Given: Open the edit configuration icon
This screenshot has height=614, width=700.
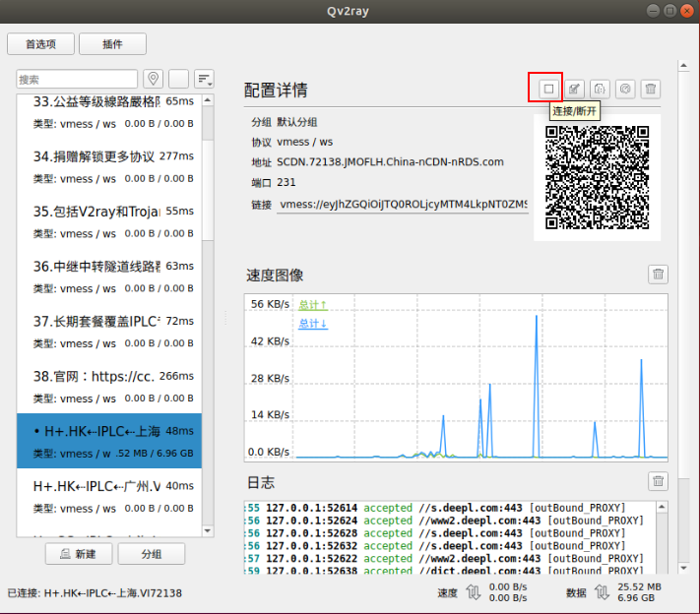Looking at the screenshot, I should tap(574, 90).
